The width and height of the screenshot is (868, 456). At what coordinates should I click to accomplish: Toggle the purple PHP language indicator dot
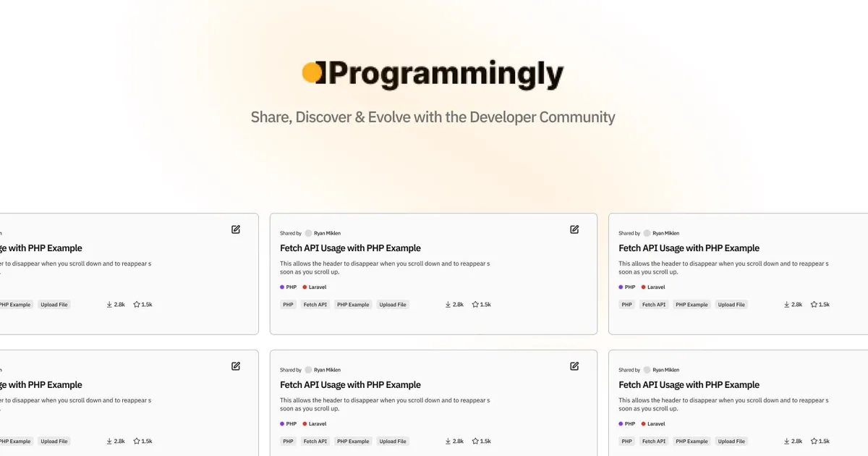pos(281,287)
